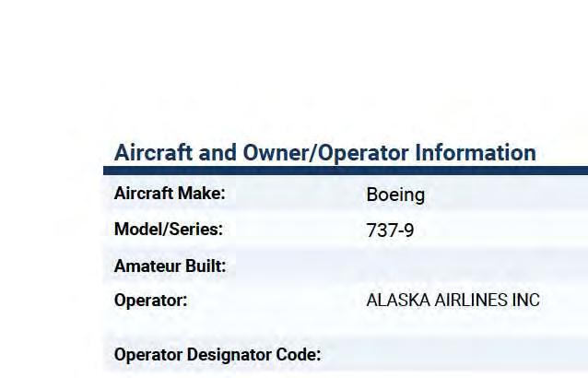Screen dimensions: 588x378
Task: Click the "Aircraft Make:" label
Action: (170, 194)
